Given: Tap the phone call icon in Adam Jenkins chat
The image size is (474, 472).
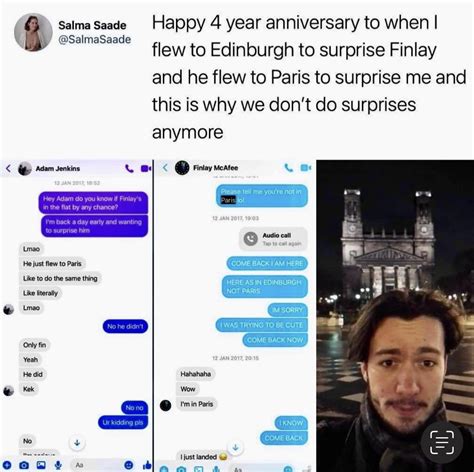Looking at the screenshot, I should point(129,169).
